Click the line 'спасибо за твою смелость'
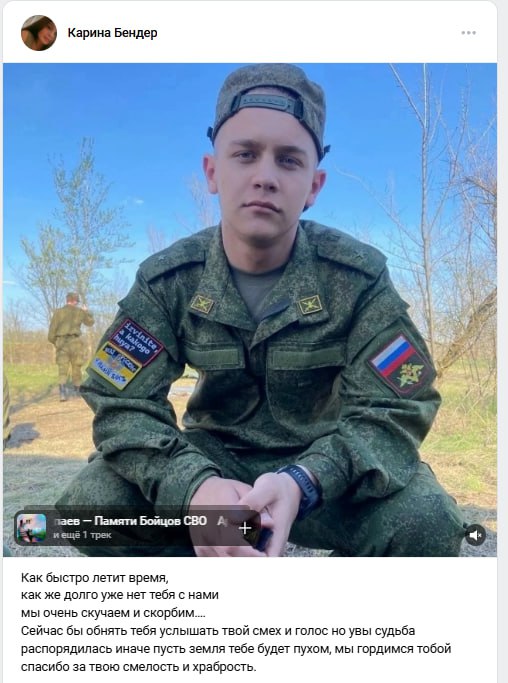Viewport: 508px width, 683px height. pyautogui.click(x=138, y=666)
